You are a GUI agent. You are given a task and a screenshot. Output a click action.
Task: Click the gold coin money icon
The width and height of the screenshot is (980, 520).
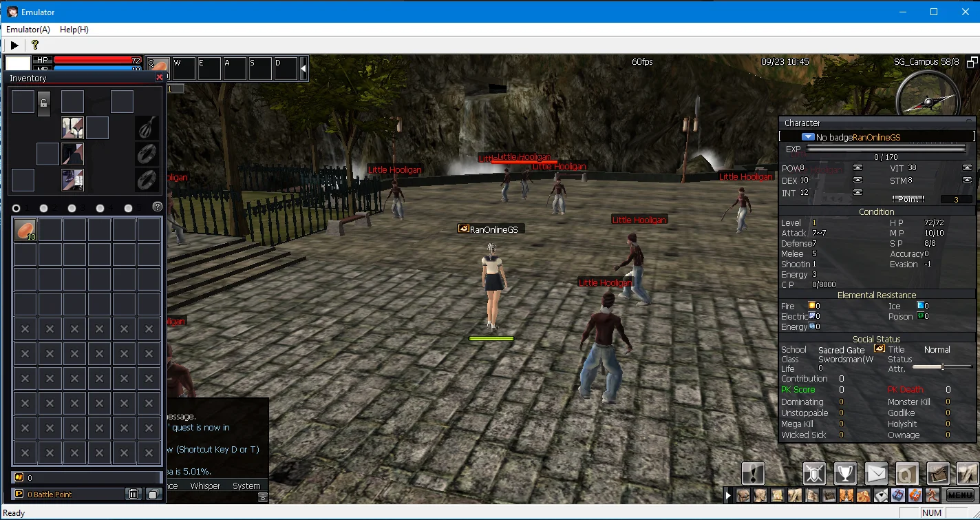pos(19,477)
